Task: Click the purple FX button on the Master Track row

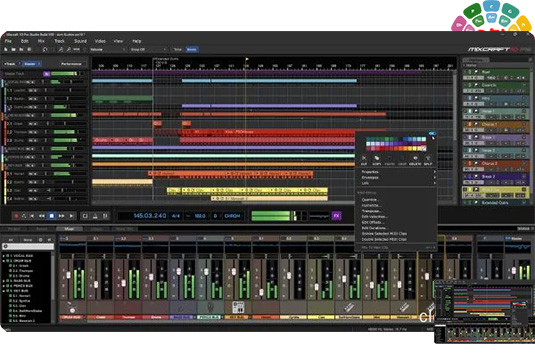Action: pyautogui.click(x=46, y=74)
